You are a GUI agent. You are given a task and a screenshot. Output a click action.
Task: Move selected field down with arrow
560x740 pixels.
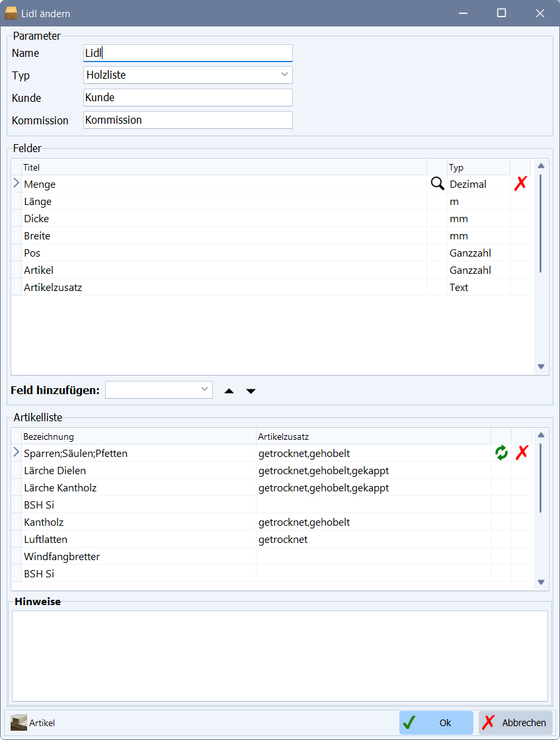(251, 391)
